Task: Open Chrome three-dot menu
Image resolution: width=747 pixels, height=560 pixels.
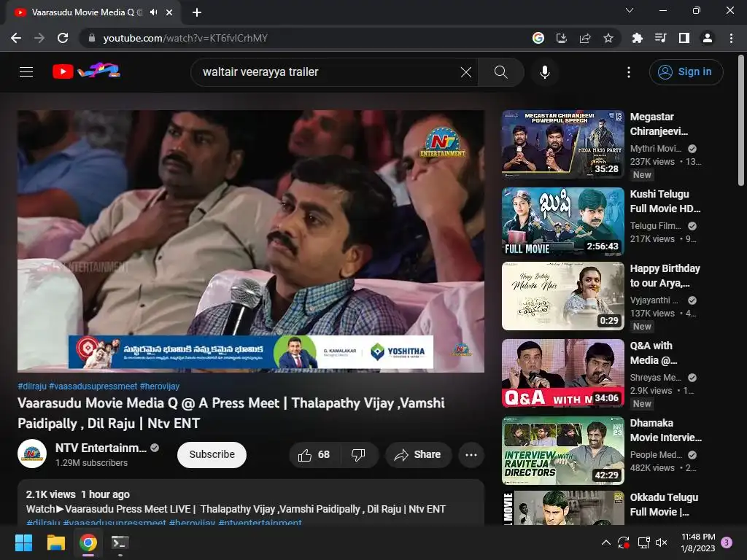Action: [731, 38]
